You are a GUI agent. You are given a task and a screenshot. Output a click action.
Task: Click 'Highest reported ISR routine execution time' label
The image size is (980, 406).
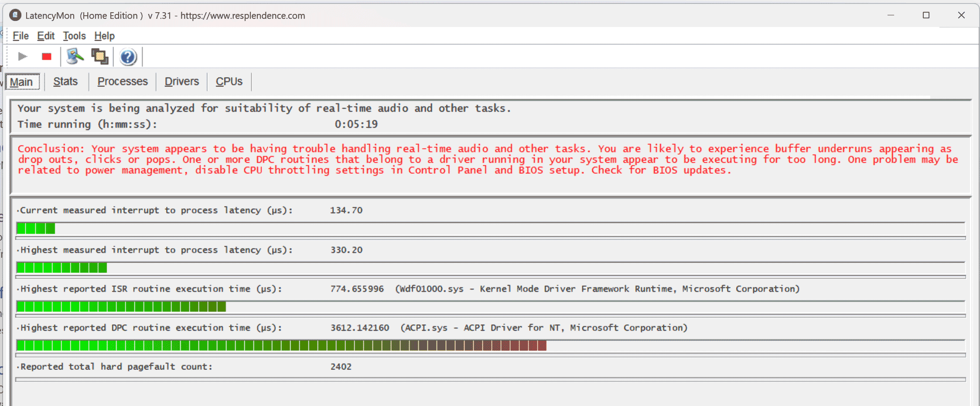[x=150, y=289]
